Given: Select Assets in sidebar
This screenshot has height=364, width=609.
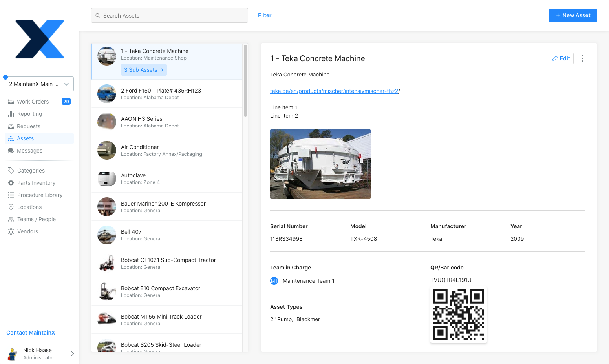Looking at the screenshot, I should tap(39, 139).
